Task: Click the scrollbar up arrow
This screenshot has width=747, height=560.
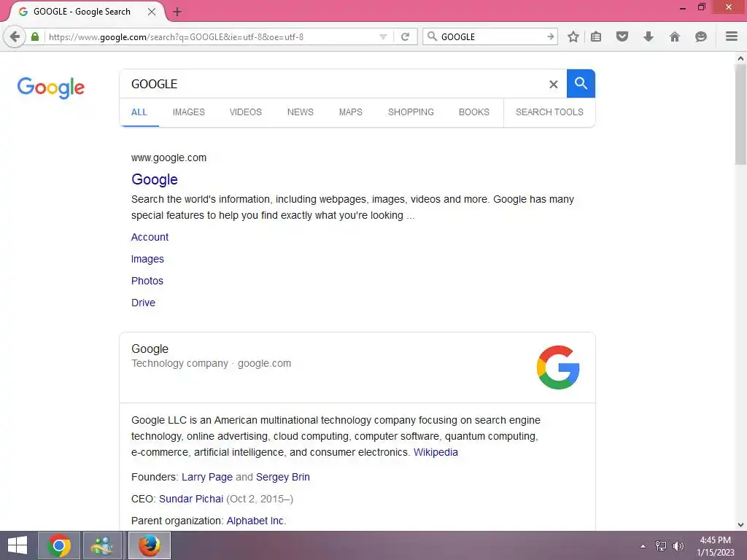Action: (x=740, y=58)
